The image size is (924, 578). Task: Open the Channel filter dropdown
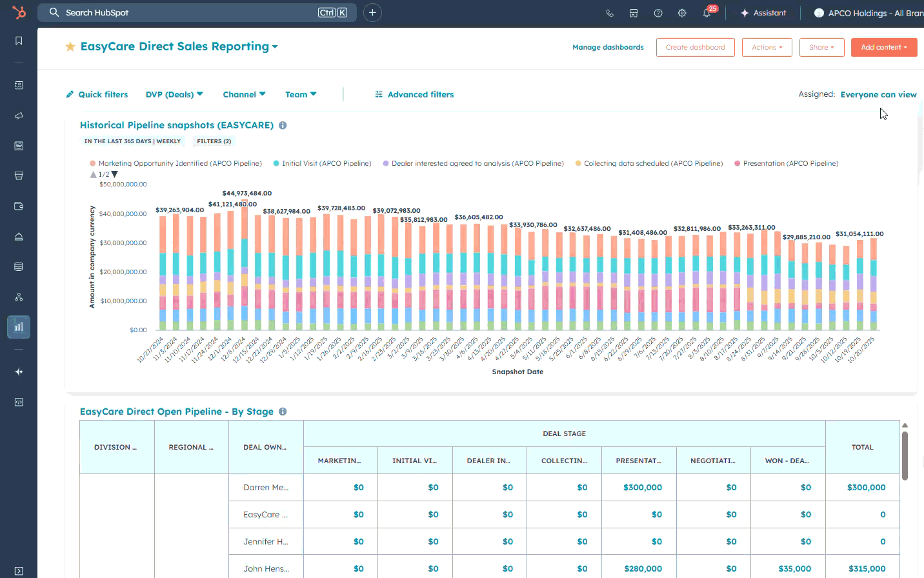pos(244,94)
